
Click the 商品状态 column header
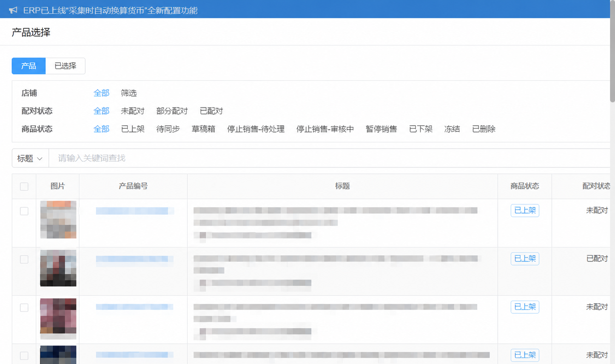point(525,186)
